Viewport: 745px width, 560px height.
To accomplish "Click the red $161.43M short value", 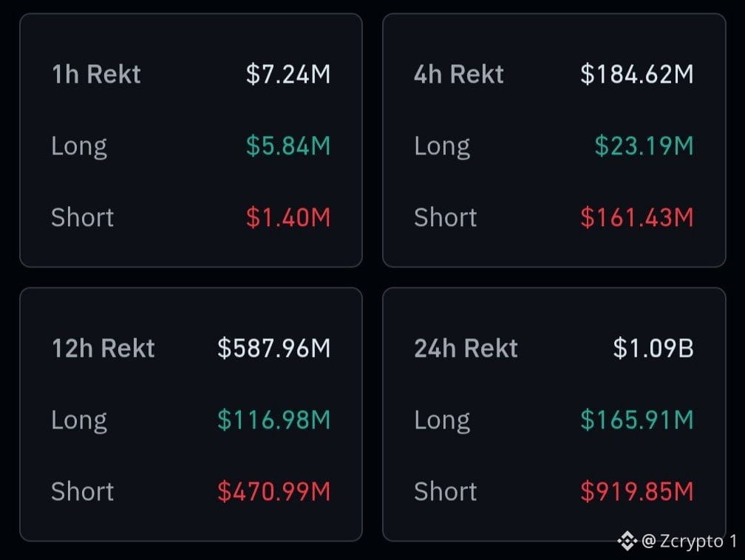I will 636,217.
